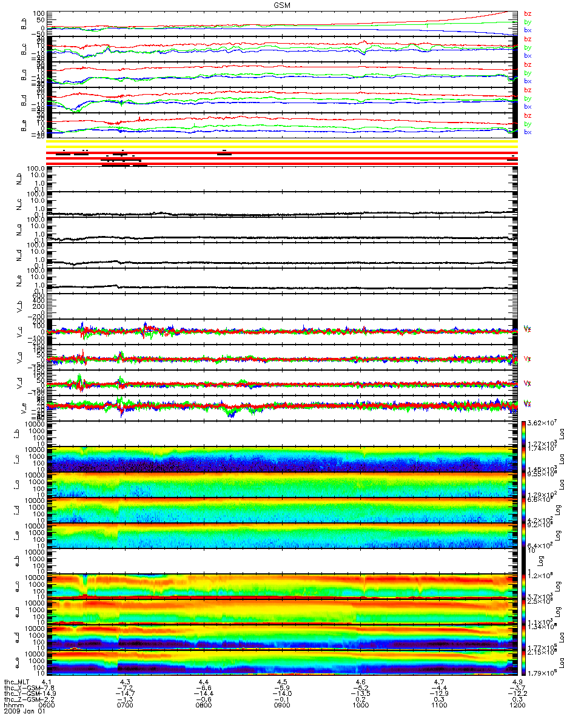
Task: Click the V_e velocity panel label
Action: point(24,408)
